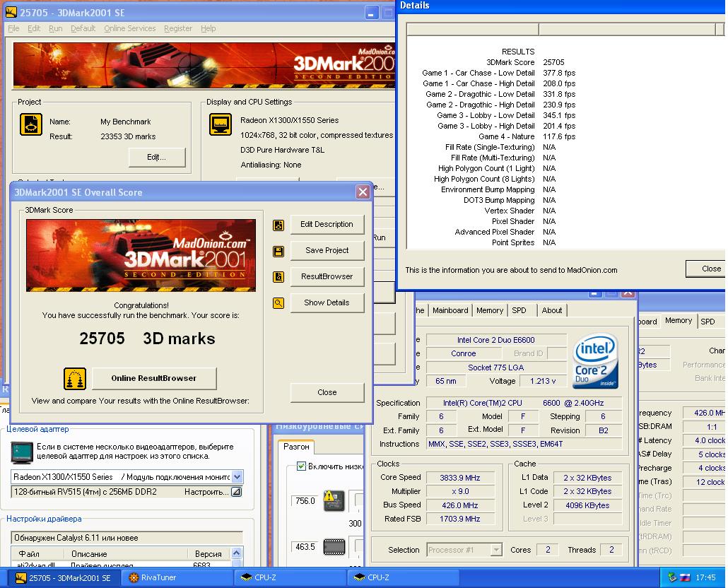The width and height of the screenshot is (728, 588).
Task: Click the display monitor icon in Display settings
Action: [221, 124]
